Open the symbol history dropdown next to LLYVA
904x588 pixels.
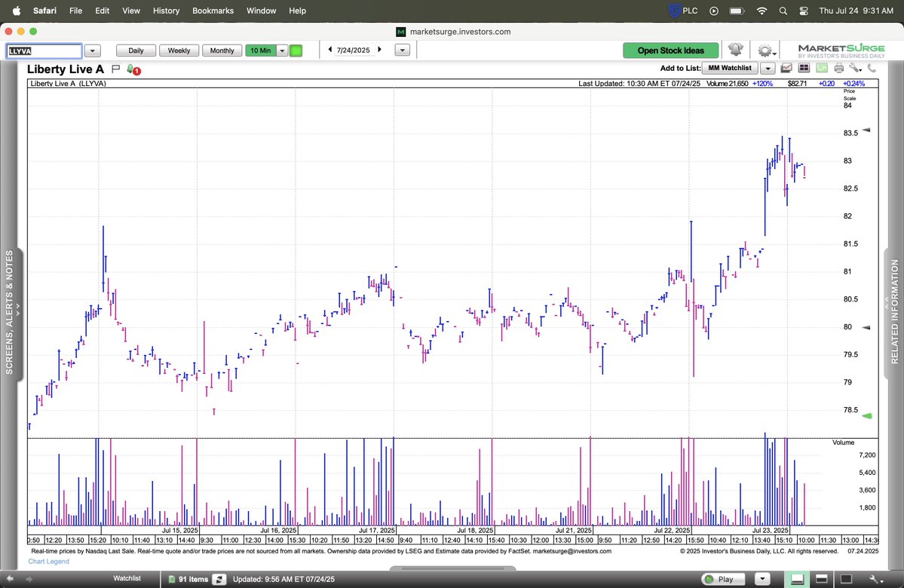pos(92,51)
